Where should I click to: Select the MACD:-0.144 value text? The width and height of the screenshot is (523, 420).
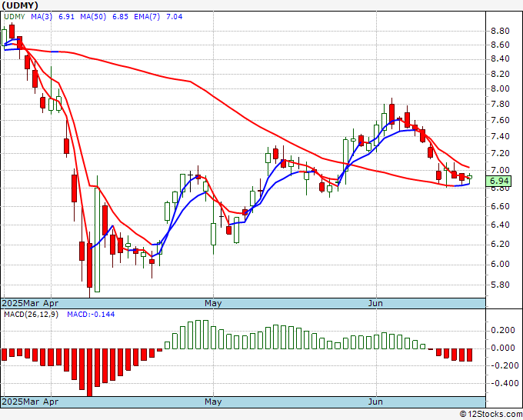tap(91, 315)
